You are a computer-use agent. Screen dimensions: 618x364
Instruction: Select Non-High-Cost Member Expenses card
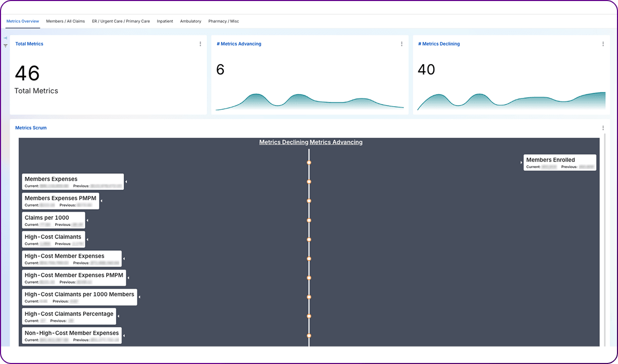coord(72,335)
